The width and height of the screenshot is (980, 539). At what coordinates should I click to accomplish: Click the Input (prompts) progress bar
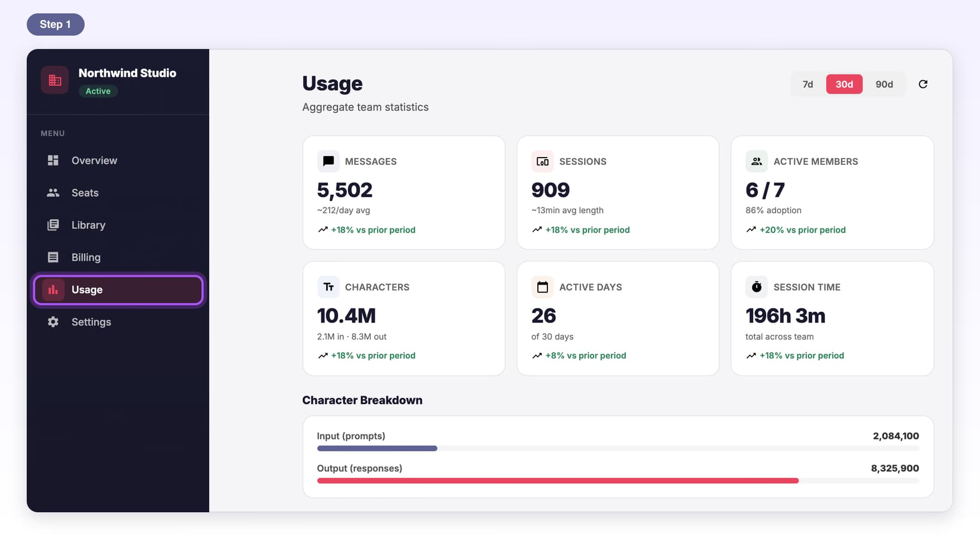click(x=618, y=448)
